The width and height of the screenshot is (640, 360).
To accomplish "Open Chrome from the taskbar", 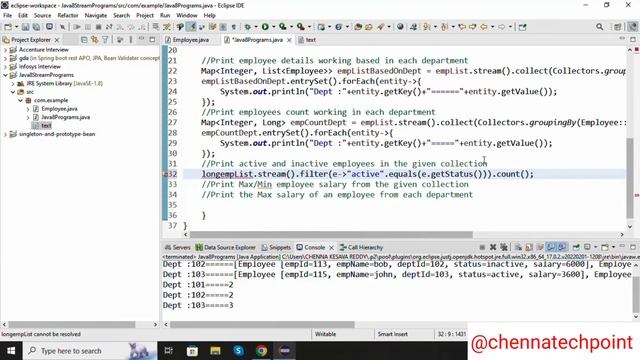I will coord(262,351).
